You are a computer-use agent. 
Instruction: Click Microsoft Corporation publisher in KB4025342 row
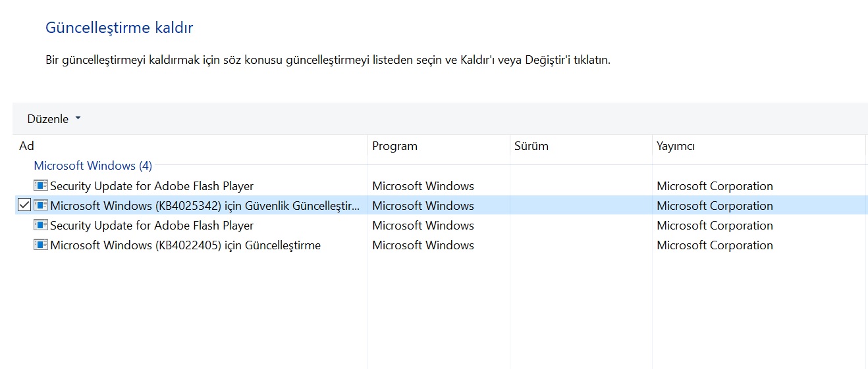coord(715,205)
